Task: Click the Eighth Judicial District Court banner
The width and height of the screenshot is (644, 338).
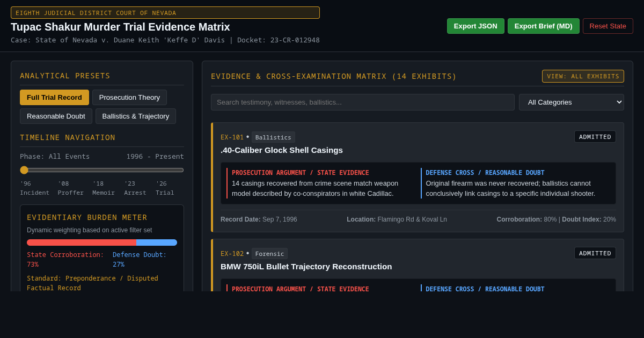Action: point(165,13)
